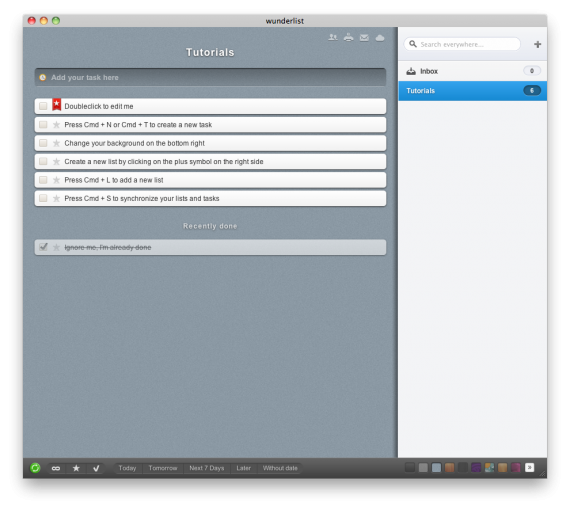The height and width of the screenshot is (510, 570).
Task: Focus the 'Add your task here' field
Action: tap(210, 77)
